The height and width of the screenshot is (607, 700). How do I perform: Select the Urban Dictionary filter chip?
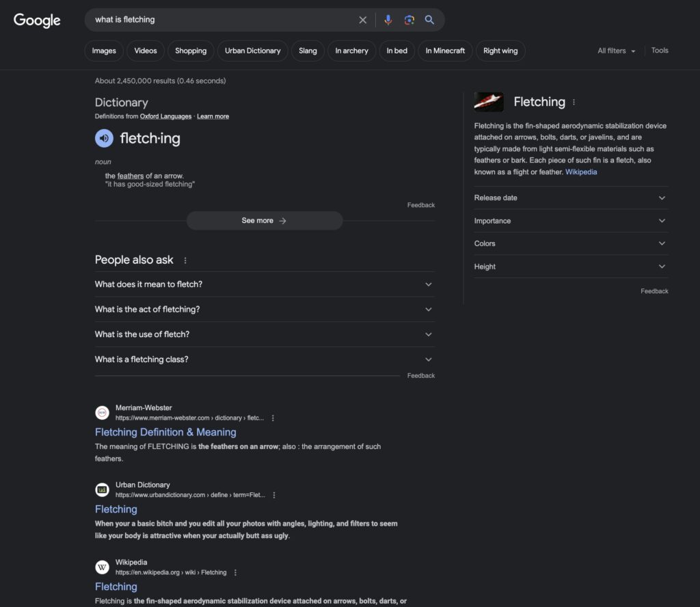coord(253,51)
